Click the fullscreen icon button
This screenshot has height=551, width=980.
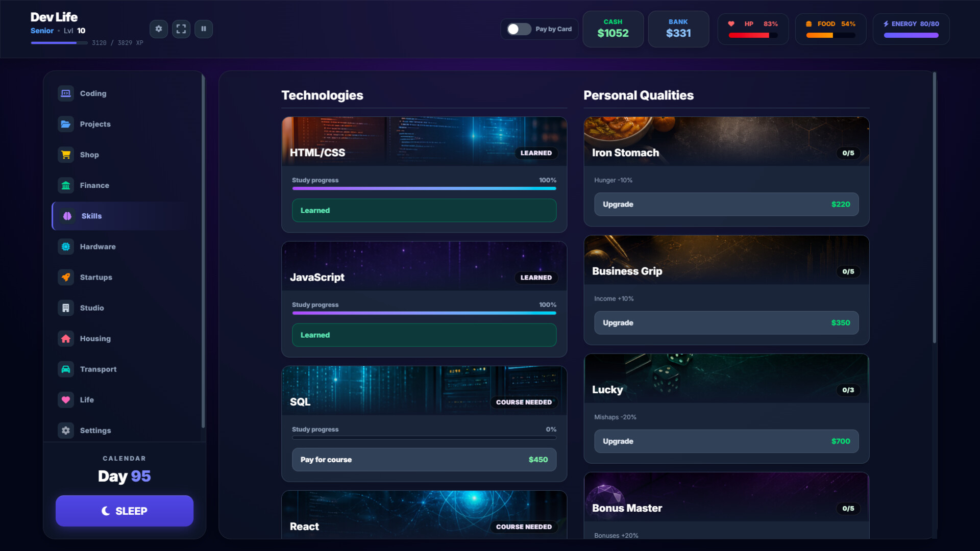point(181,29)
